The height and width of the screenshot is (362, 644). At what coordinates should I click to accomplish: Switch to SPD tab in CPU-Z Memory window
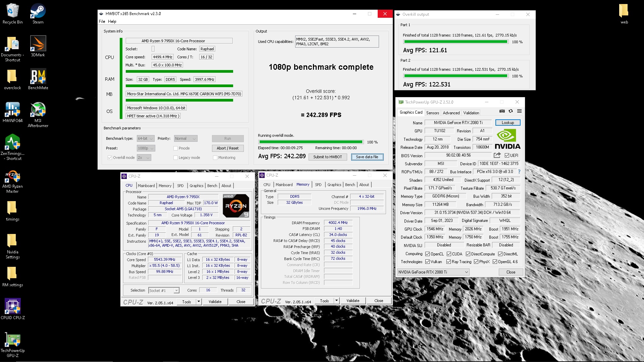point(318,185)
